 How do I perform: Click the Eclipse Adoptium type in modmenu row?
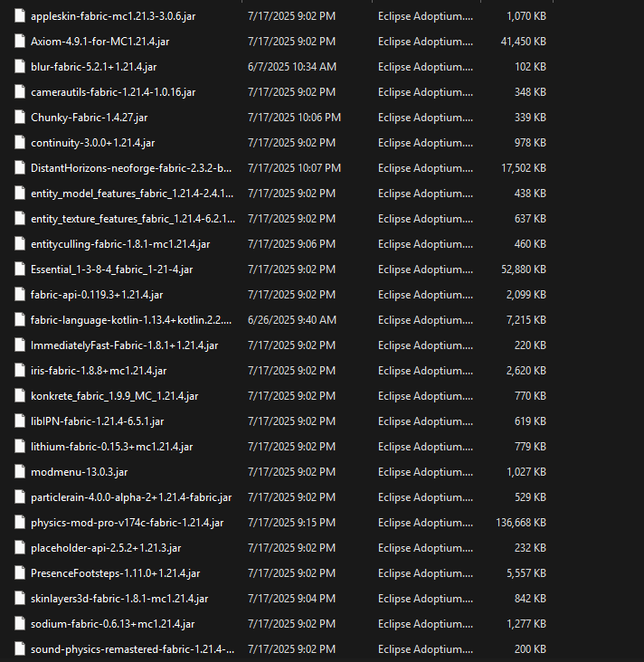pyautogui.click(x=426, y=472)
